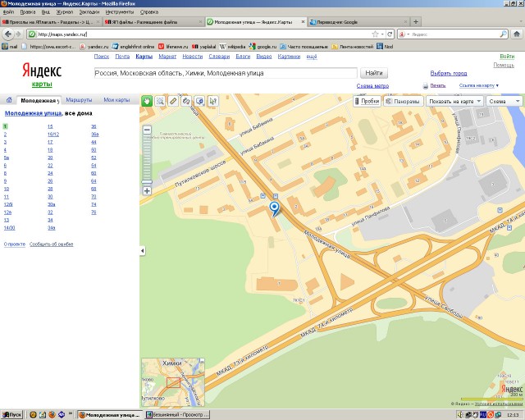Open the Закладки browser menu
This screenshot has width=525, height=420.
tap(89, 12)
